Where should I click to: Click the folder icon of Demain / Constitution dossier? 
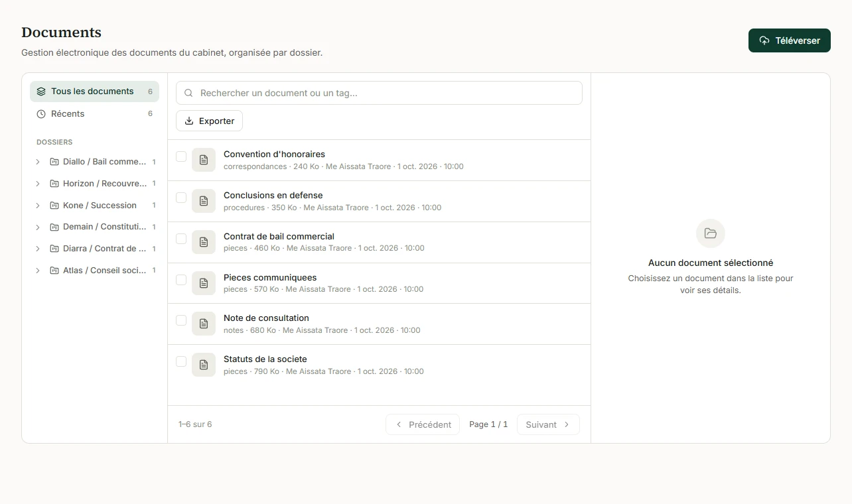click(x=54, y=227)
